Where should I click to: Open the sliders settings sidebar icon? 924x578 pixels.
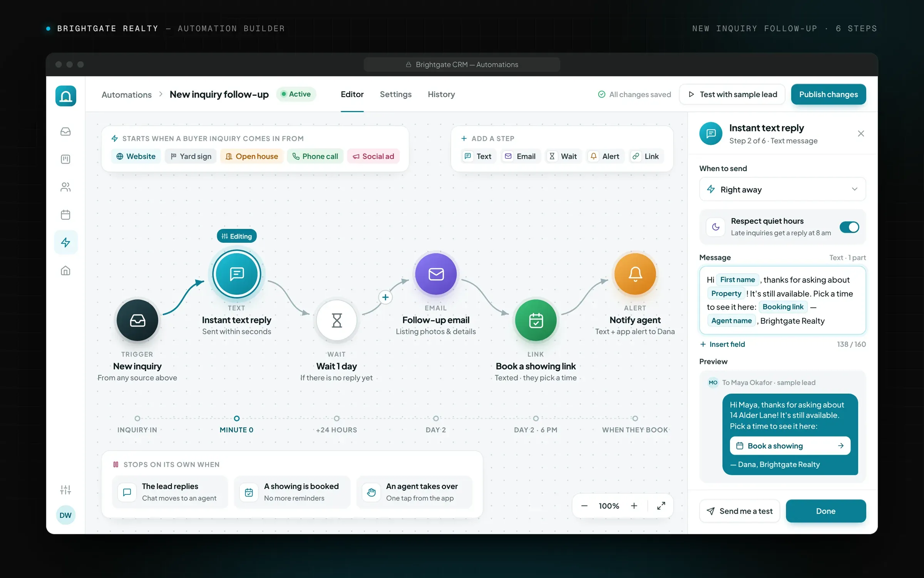click(x=65, y=490)
